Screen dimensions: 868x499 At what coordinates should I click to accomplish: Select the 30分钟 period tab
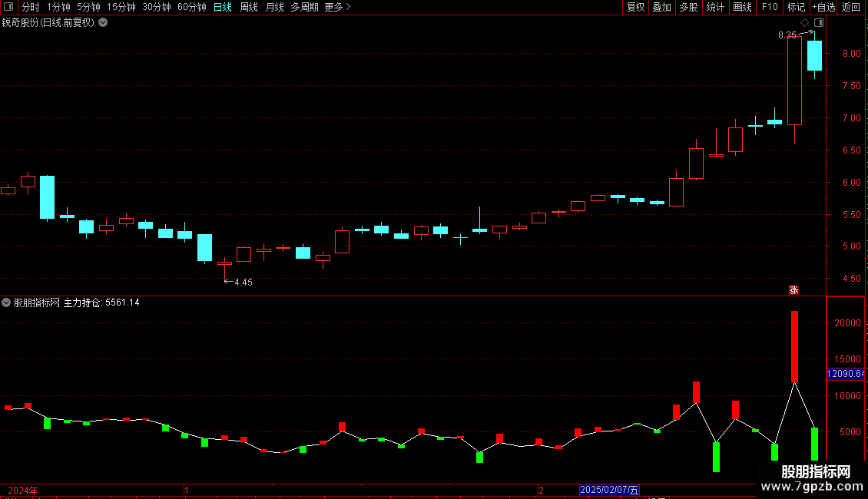click(157, 7)
